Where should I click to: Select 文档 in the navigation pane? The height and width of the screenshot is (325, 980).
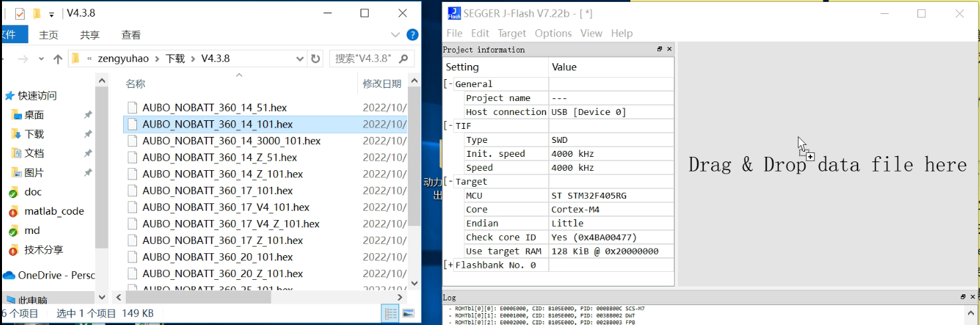[x=35, y=154]
